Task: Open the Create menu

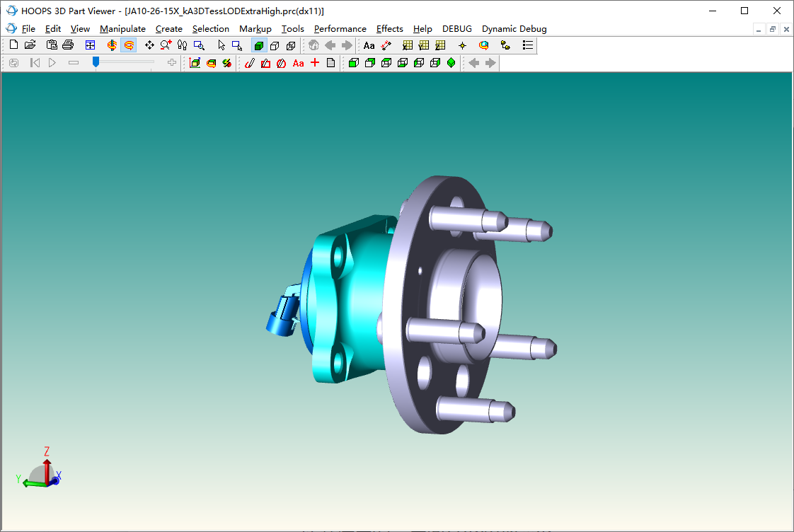Action: 168,29
